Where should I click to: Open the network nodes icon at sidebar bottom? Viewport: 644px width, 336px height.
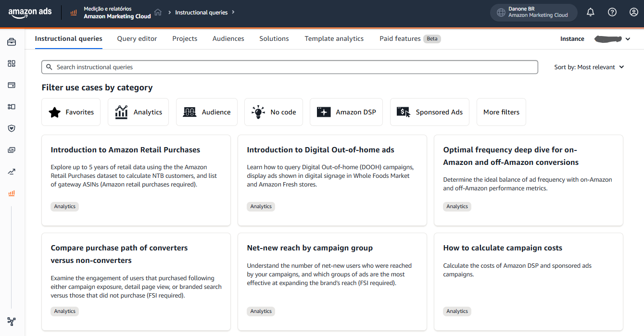point(12,322)
